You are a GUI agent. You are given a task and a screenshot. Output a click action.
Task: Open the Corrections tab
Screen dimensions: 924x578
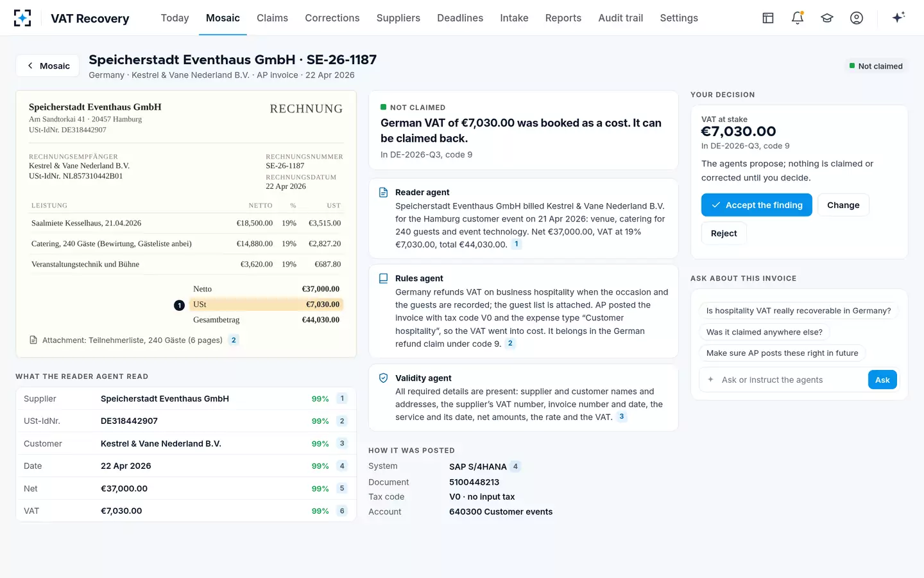(332, 18)
